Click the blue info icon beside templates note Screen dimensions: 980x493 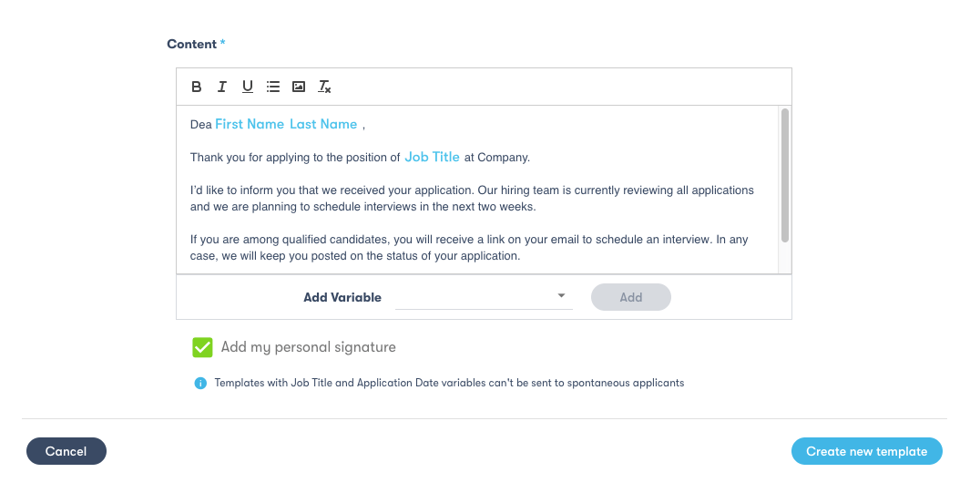[x=200, y=383]
